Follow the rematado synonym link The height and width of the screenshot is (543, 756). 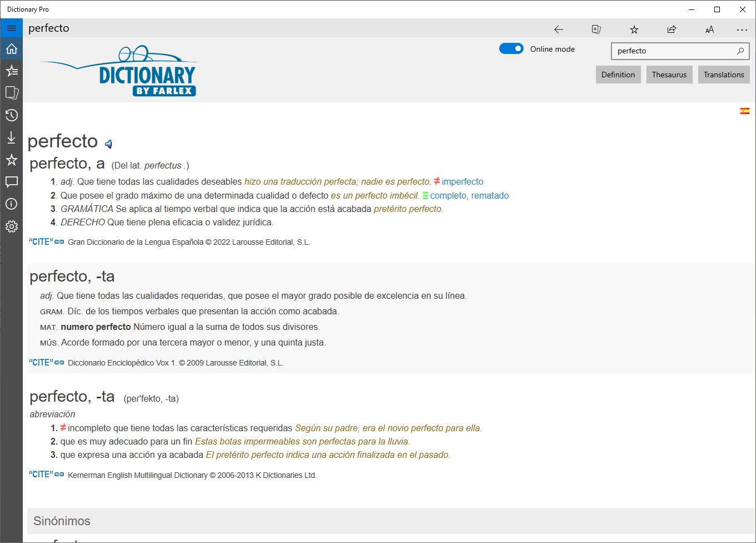tap(490, 195)
